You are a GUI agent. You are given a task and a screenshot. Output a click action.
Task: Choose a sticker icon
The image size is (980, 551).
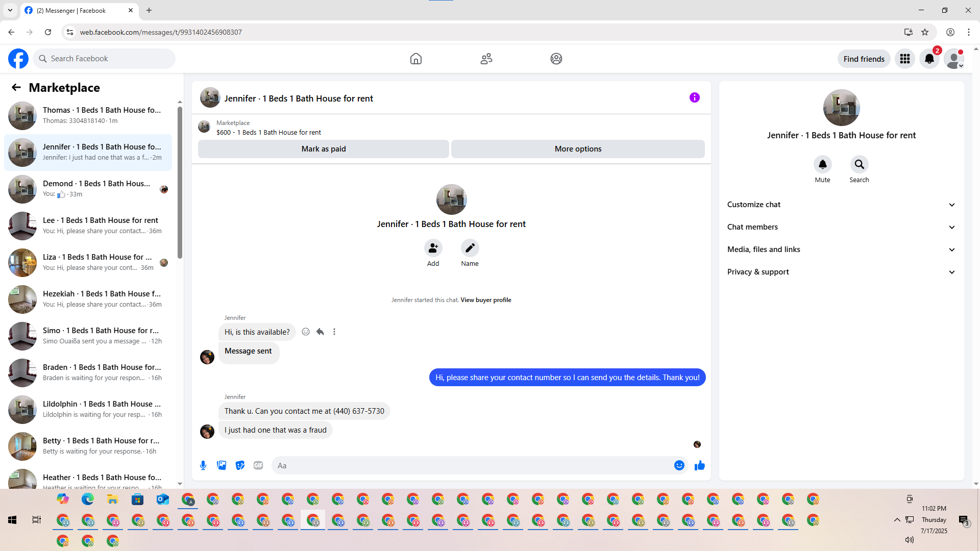click(240, 465)
